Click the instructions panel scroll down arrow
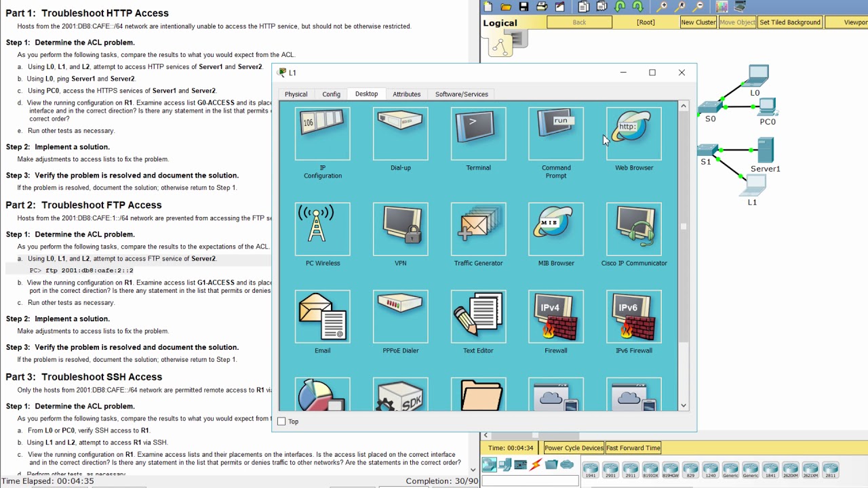868x488 pixels. click(473, 469)
